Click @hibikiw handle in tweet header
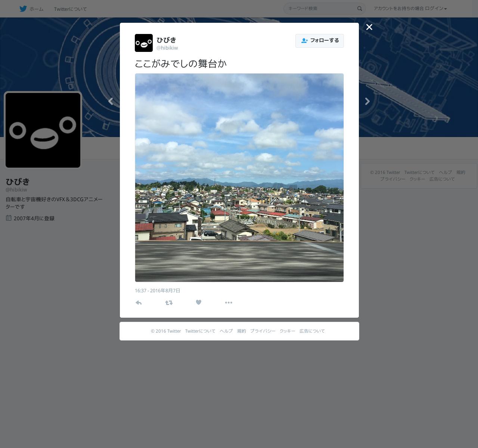Image resolution: width=478 pixels, height=448 pixels. (x=167, y=48)
